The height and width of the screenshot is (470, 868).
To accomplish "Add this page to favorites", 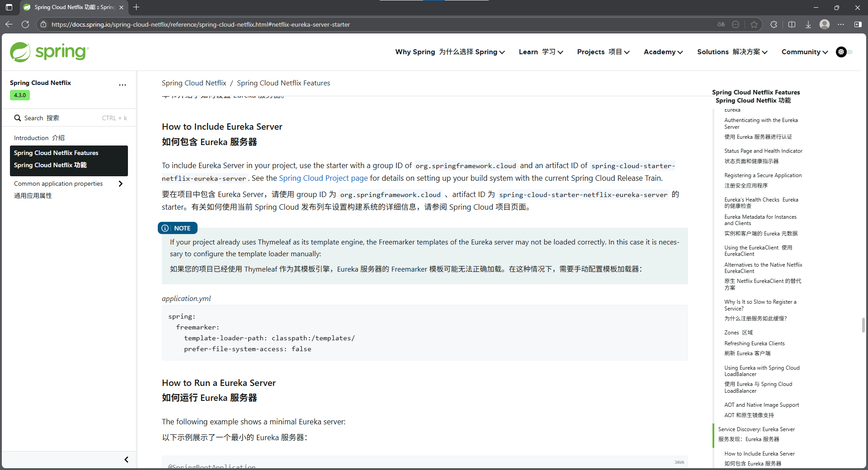I will coord(754,24).
